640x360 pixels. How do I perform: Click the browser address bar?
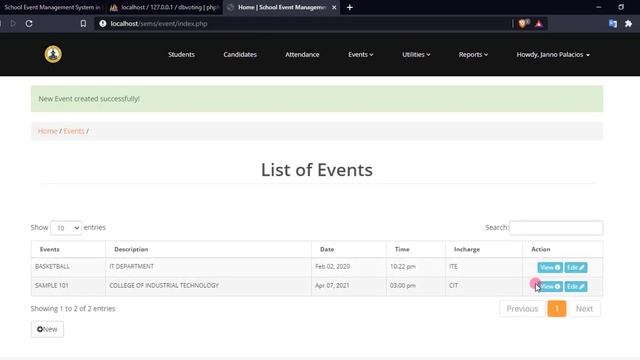[302, 24]
